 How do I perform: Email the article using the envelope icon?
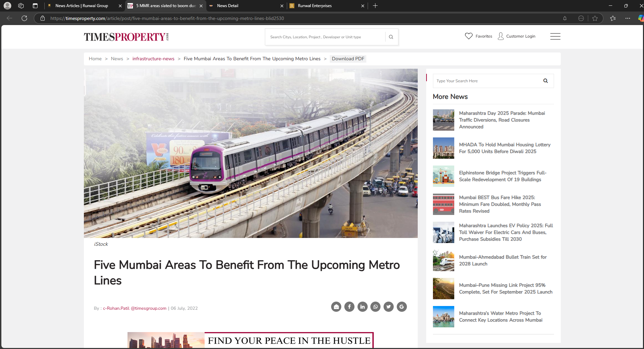point(336,307)
